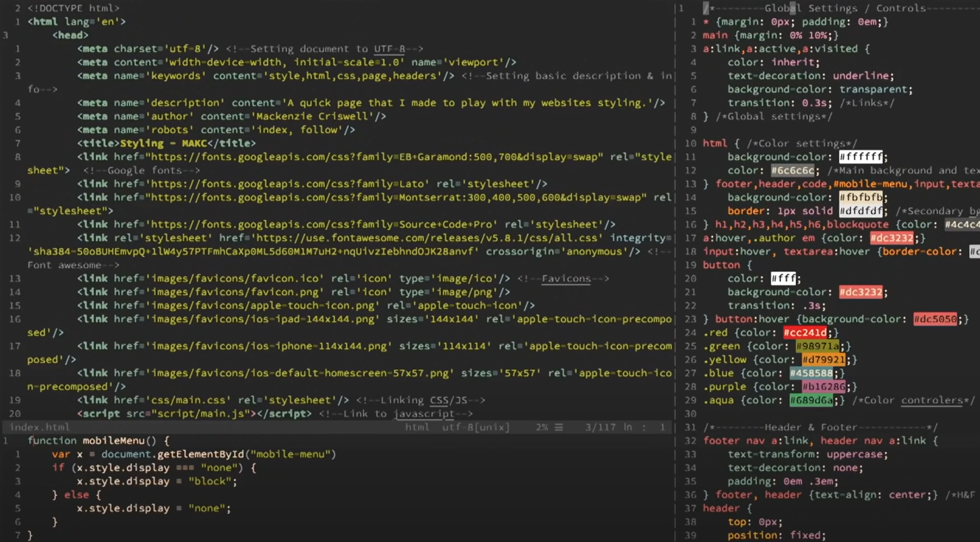Click the "block" string value in JS
980x542 pixels.
tap(209, 481)
